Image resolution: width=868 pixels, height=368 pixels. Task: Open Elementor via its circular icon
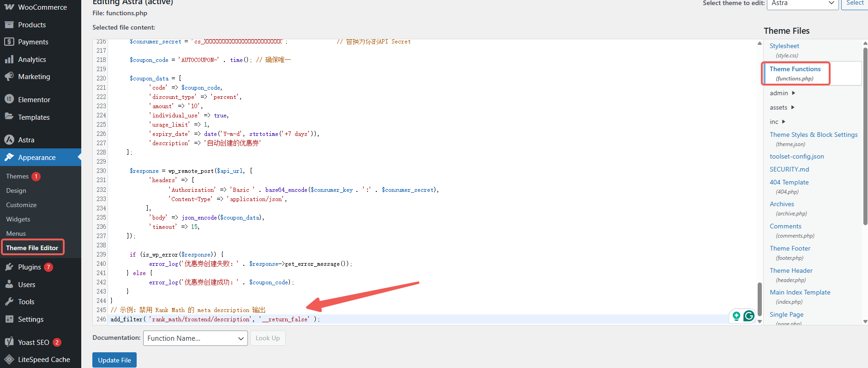point(9,99)
